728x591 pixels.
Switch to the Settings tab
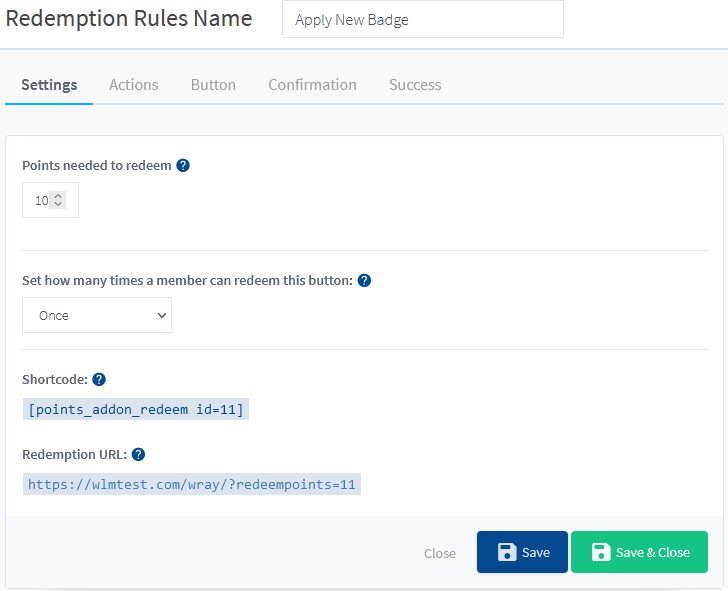click(x=49, y=84)
